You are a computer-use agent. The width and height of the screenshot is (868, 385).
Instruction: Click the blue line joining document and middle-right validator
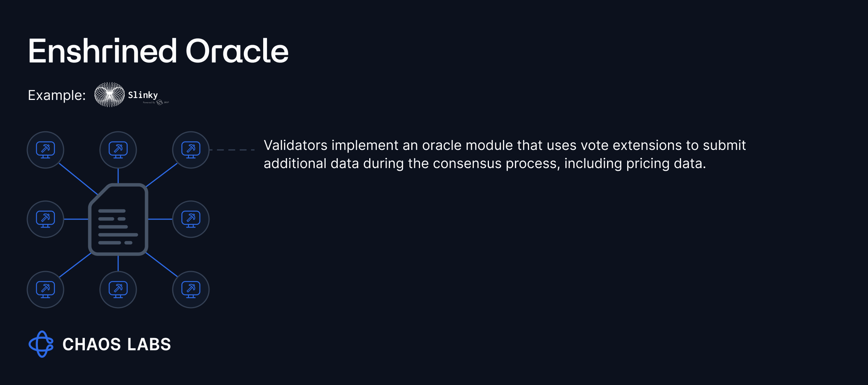[160, 219]
